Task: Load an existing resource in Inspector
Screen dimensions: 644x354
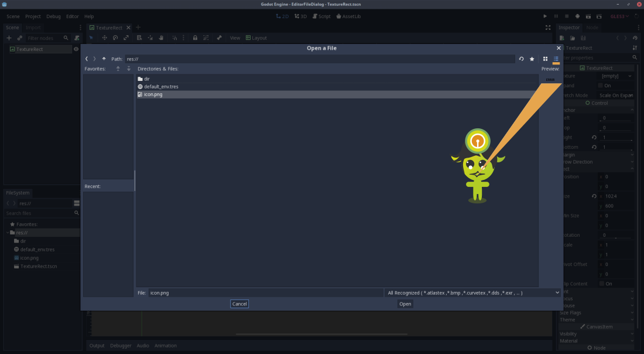Action: pyautogui.click(x=573, y=38)
